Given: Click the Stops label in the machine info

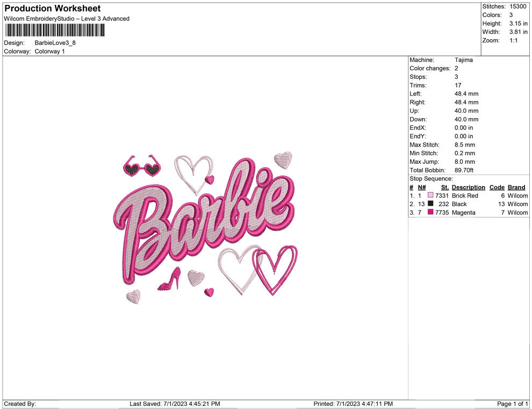Looking at the screenshot, I should 418,77.
